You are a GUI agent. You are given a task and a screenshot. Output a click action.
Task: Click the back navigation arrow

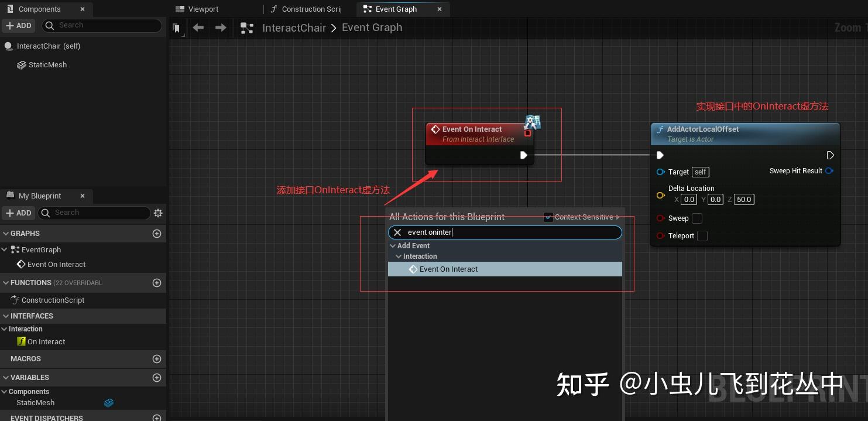(198, 28)
